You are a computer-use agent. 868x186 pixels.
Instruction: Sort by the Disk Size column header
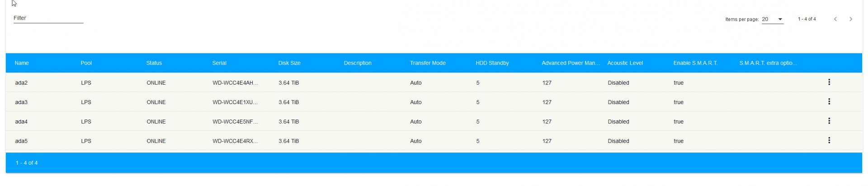(x=289, y=63)
